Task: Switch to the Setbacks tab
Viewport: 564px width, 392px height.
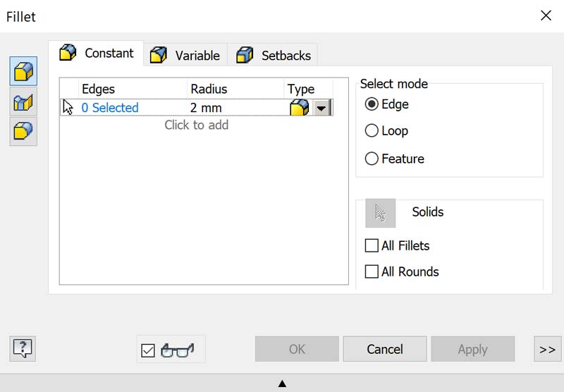Action: pos(276,55)
